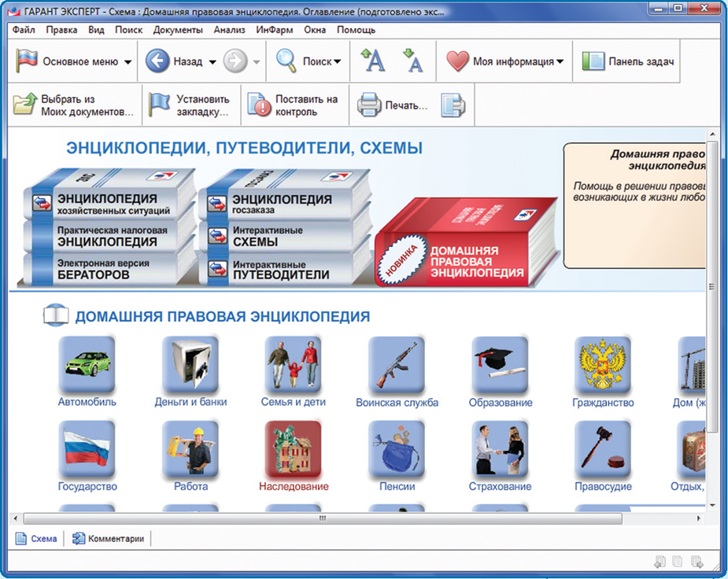Click the Панель задач button
Image resolution: width=728 pixels, height=579 pixels.
pos(629,61)
